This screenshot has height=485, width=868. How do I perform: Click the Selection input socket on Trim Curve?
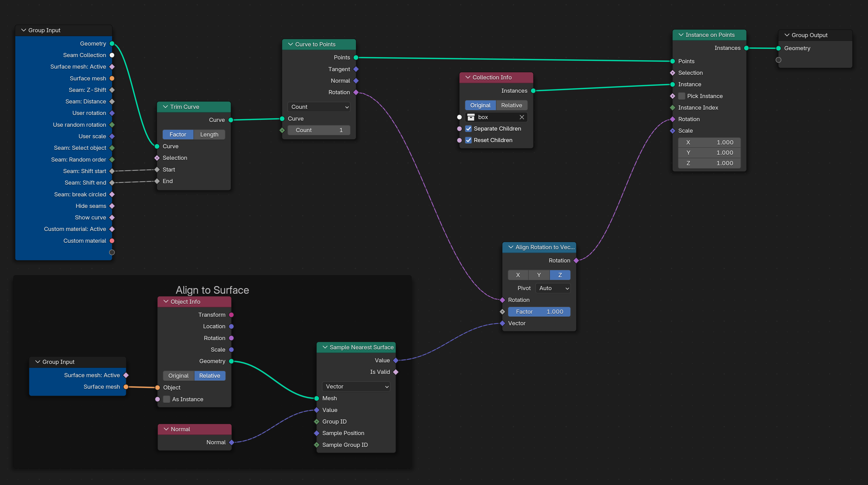[x=157, y=158]
